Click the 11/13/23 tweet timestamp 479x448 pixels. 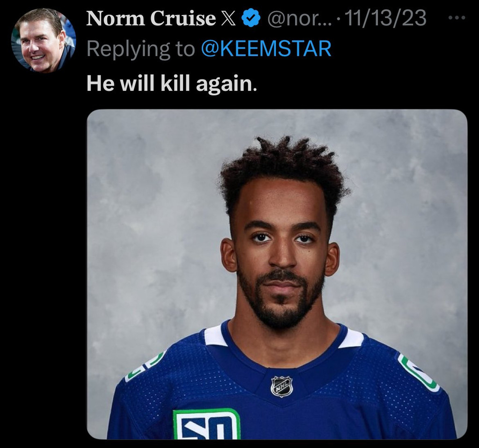tap(388, 19)
